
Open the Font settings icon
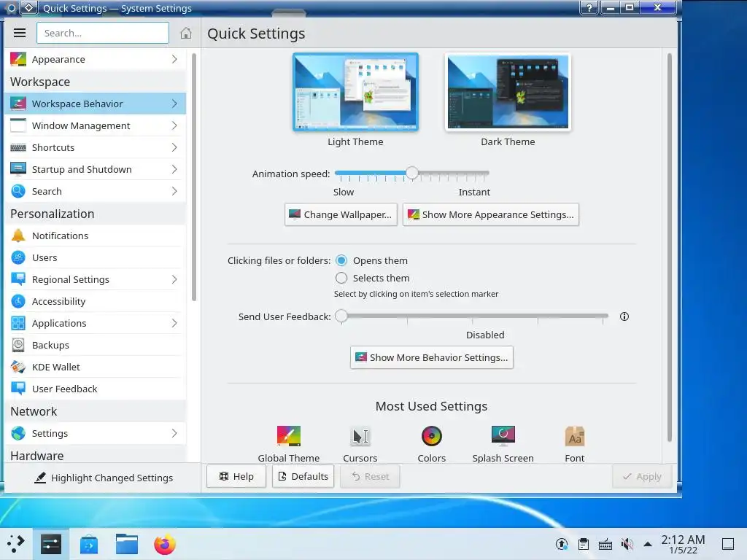pyautogui.click(x=575, y=444)
